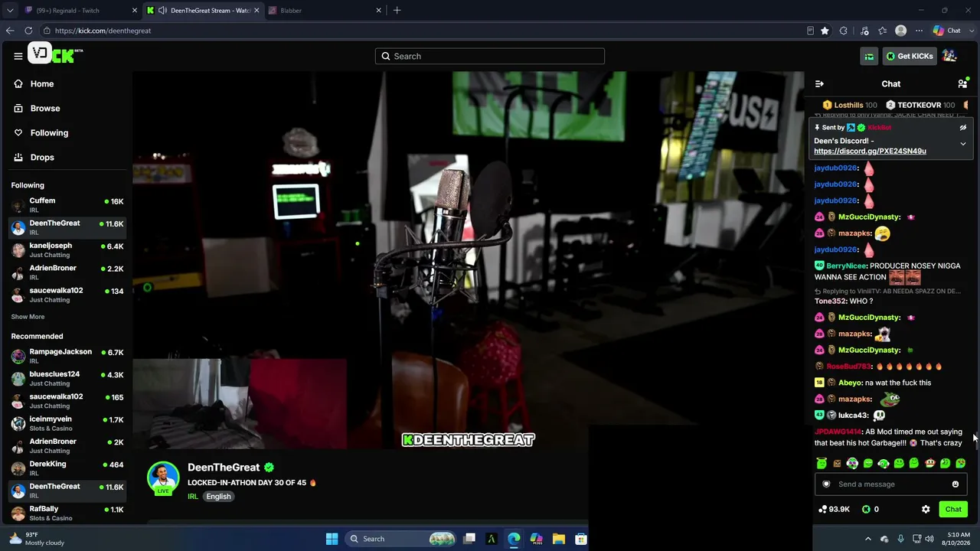Open Copilot Chat in browser toolbar
Image resolution: width=980 pixels, height=551 pixels.
click(x=946, y=31)
